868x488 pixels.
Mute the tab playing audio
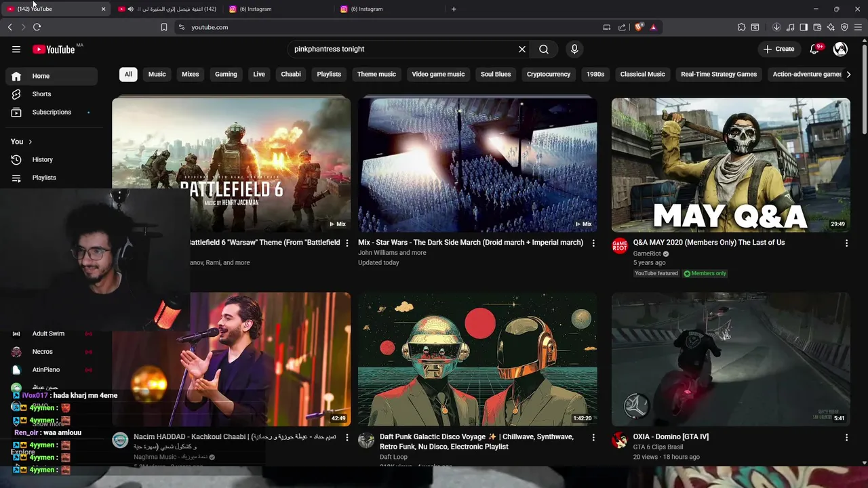click(131, 9)
